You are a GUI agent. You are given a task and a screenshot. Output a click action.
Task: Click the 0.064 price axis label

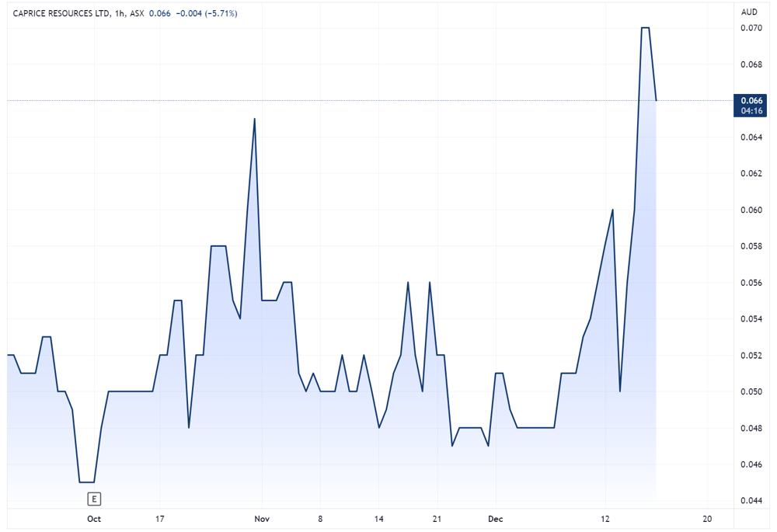pos(751,137)
